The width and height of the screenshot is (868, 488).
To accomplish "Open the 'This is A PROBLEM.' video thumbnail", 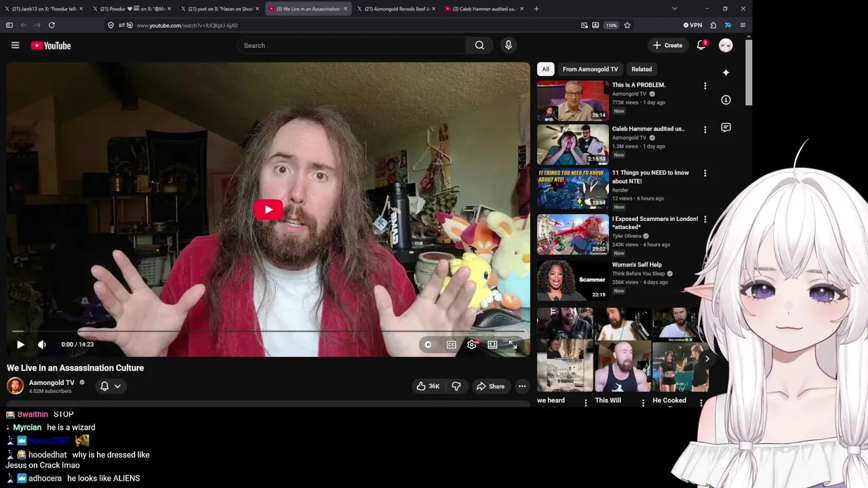I will tap(573, 100).
